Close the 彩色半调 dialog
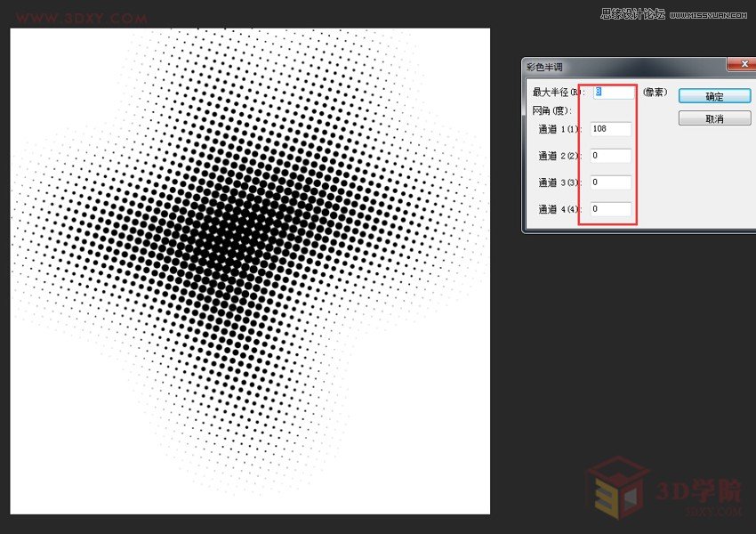Image resolution: width=756 pixels, height=534 pixels. pos(744,64)
